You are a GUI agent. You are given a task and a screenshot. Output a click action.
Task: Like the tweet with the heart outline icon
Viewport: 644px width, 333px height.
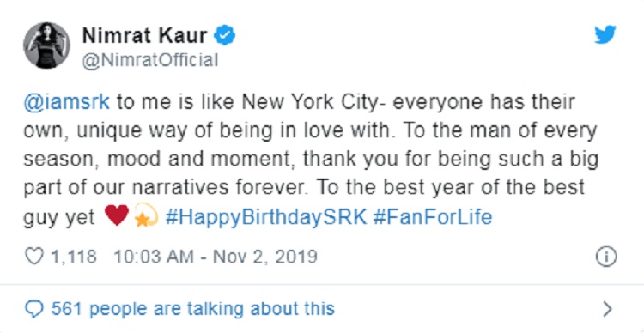(34, 257)
